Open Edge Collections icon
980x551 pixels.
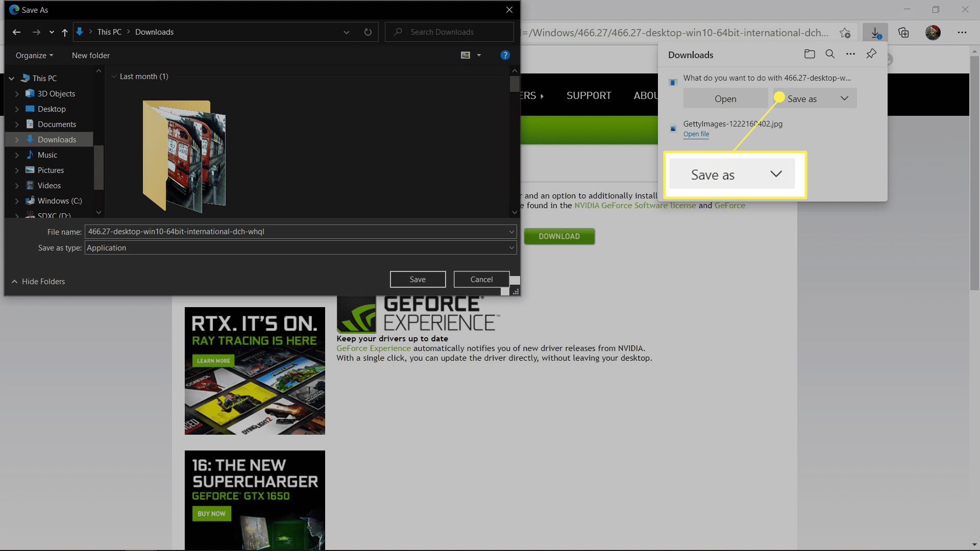(903, 33)
